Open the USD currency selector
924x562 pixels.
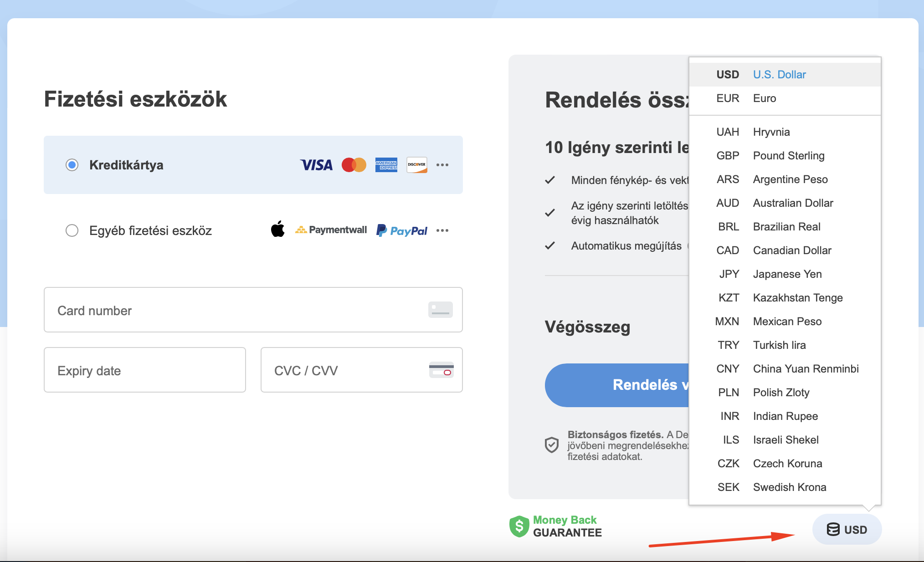coord(847,529)
